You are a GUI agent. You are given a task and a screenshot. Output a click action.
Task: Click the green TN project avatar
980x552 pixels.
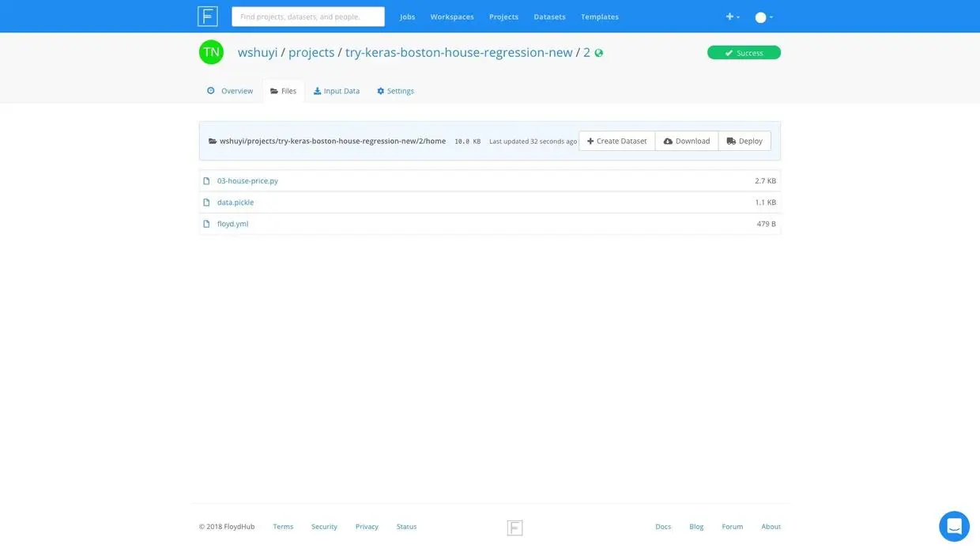pyautogui.click(x=211, y=52)
